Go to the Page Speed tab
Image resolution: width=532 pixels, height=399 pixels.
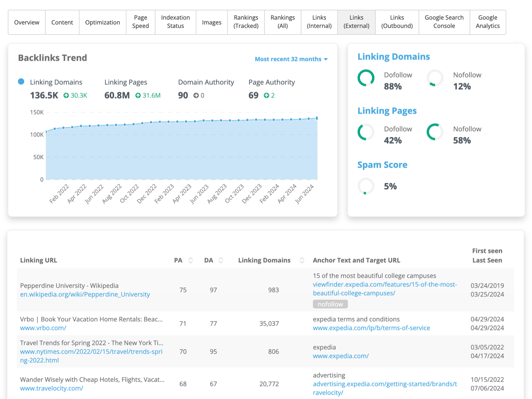click(140, 23)
